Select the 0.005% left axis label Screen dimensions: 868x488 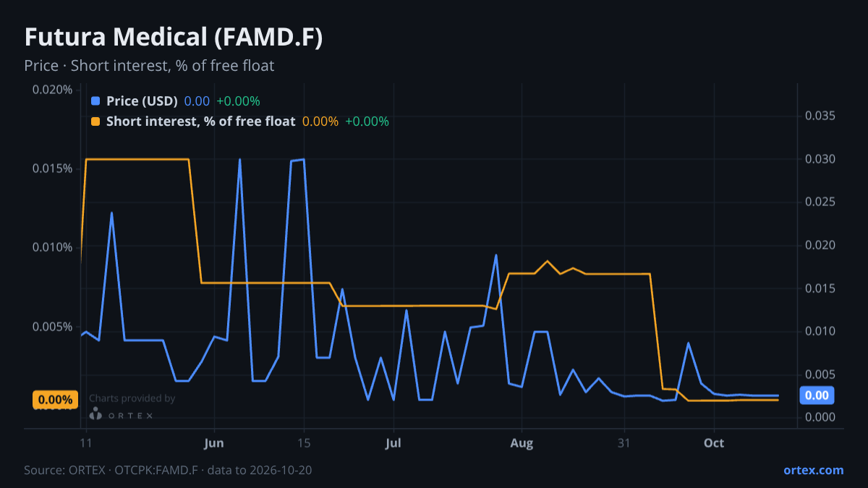pyautogui.click(x=52, y=327)
